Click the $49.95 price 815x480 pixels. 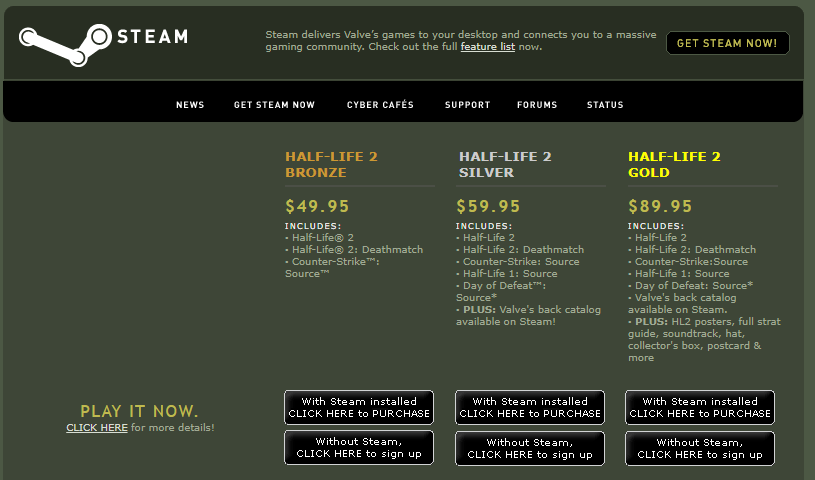click(x=317, y=206)
